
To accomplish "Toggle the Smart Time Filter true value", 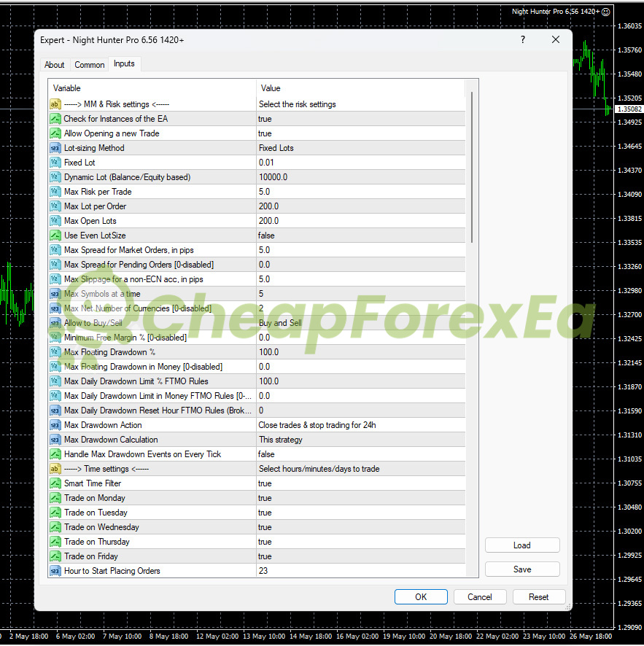I will pos(360,483).
